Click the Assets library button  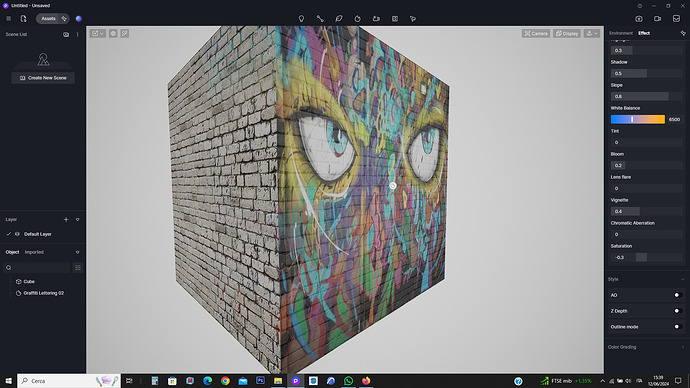coord(48,18)
